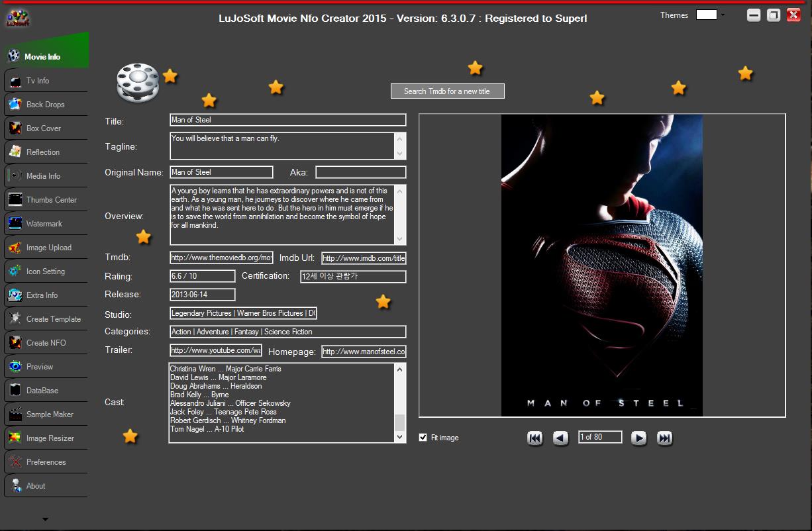Click the Create Template icon
The image size is (812, 531).
pos(15,318)
